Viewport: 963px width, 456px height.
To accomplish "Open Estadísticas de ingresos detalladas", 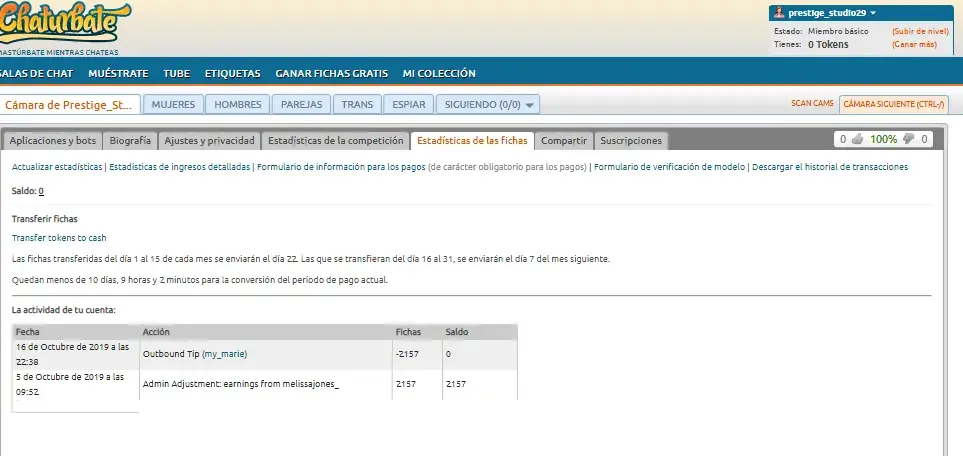I will coord(179,167).
